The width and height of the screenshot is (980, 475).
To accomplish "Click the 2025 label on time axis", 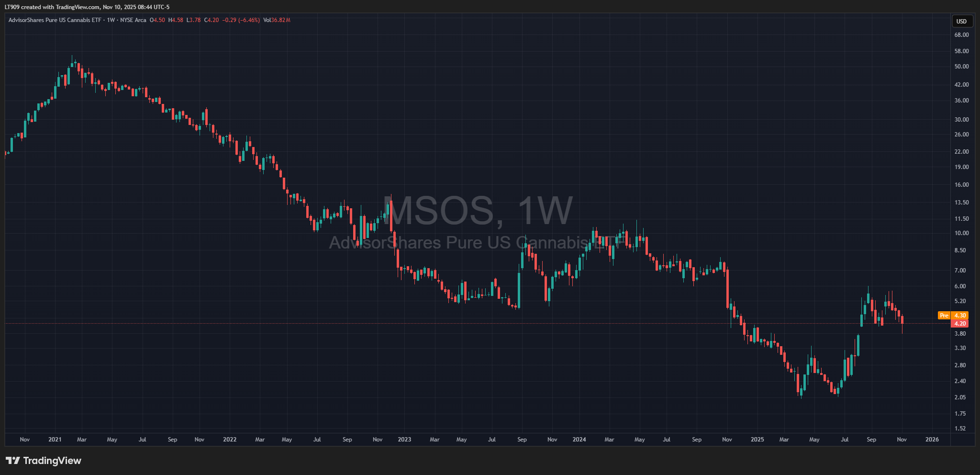I will click(757, 440).
